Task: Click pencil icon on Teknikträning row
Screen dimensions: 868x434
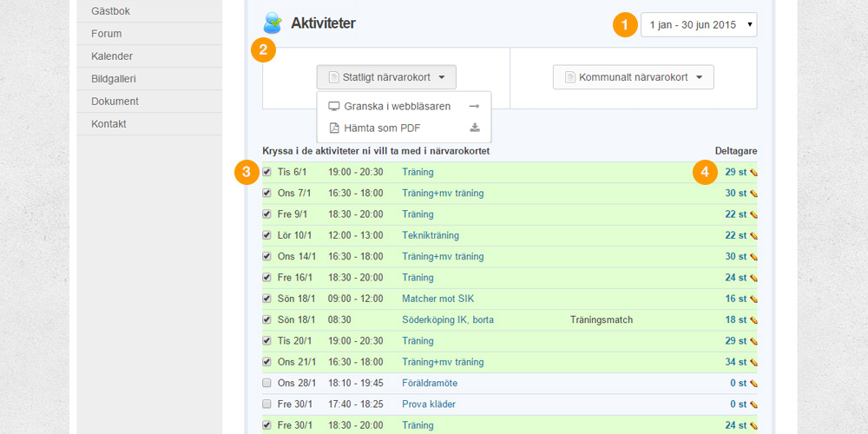Action: (x=753, y=236)
